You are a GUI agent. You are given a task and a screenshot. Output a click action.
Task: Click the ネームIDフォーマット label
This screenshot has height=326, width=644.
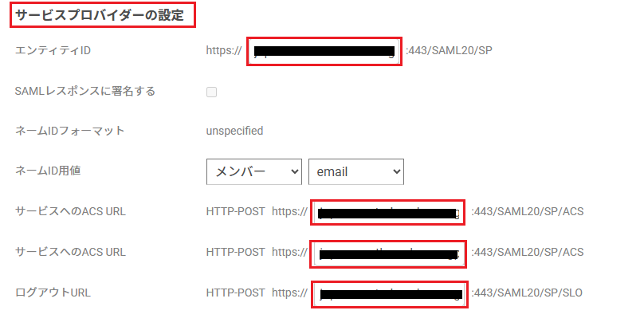(69, 131)
